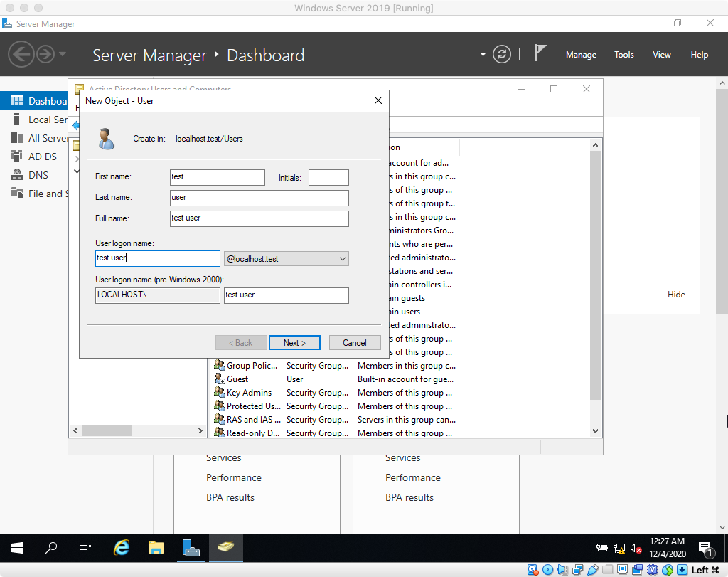Open the Action Center notification icon
Image resolution: width=728 pixels, height=577 pixels.
[705, 549]
